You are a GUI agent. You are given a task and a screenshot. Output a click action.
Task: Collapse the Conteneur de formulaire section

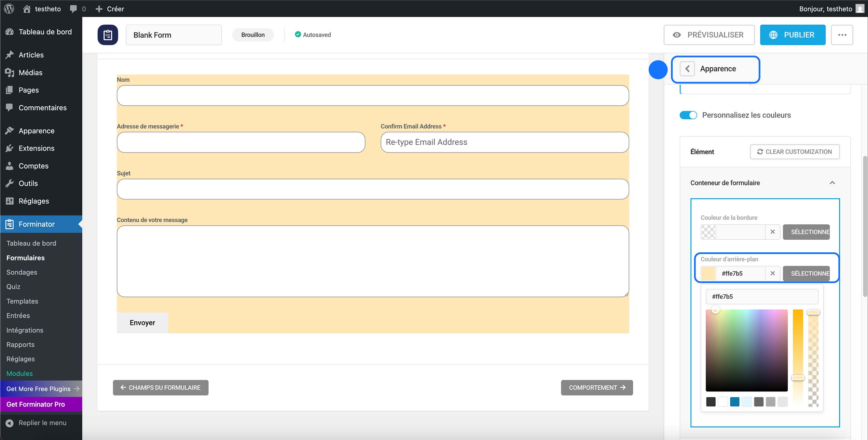[832, 183]
